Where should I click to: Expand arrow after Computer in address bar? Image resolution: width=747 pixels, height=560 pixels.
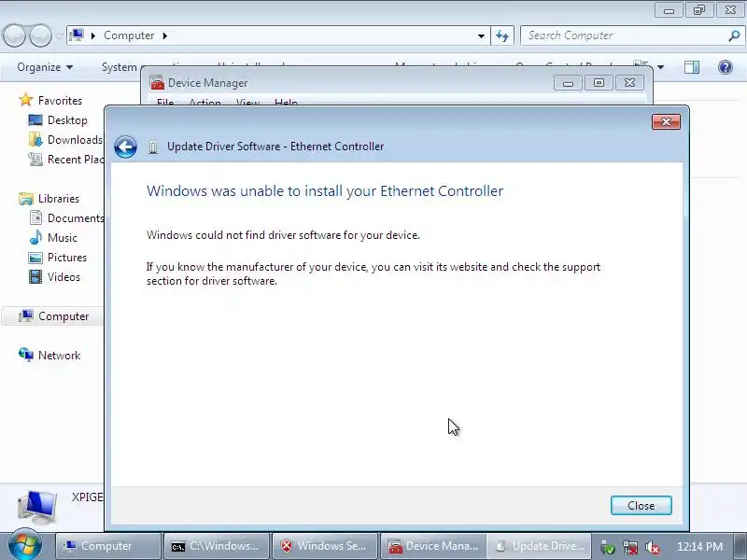point(165,35)
